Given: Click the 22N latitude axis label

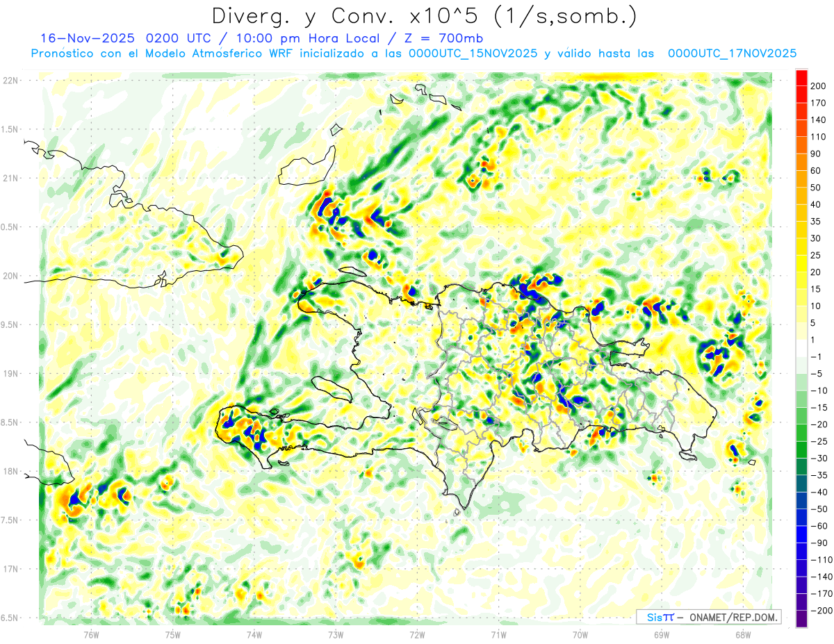Looking at the screenshot, I should 10,81.
